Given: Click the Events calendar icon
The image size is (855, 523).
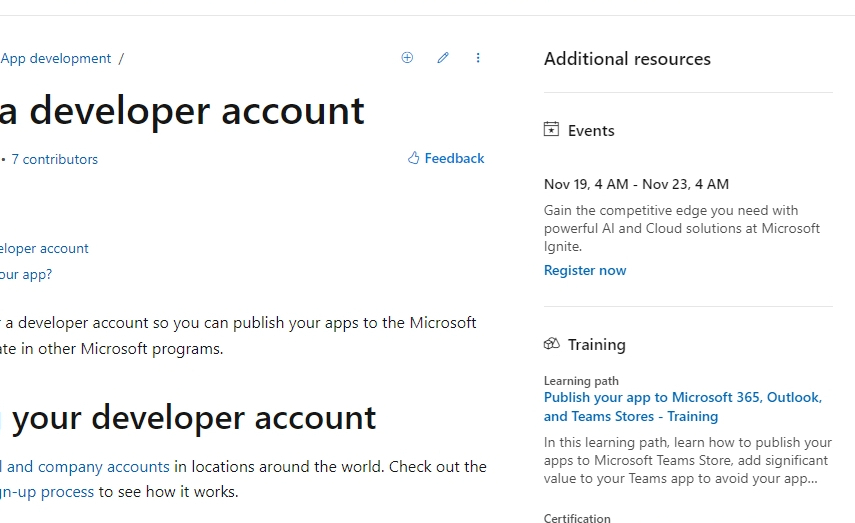Looking at the screenshot, I should click(551, 129).
